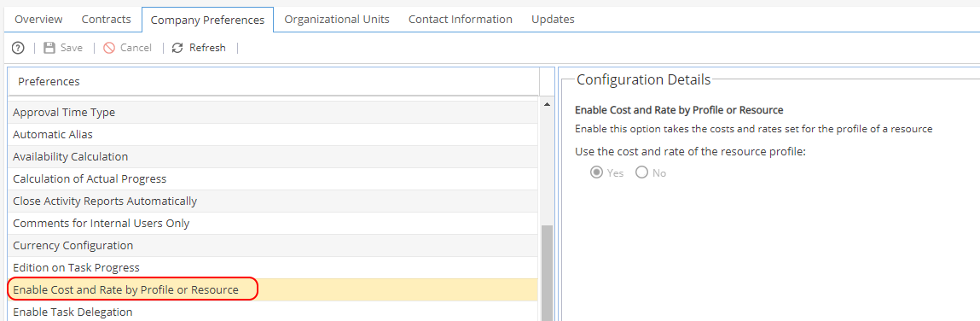
Task: Click the Save disk icon
Action: click(x=49, y=48)
